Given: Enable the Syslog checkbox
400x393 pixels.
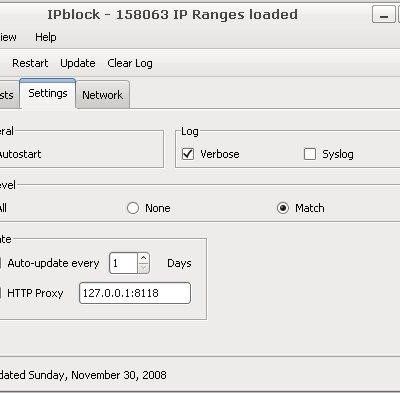Looking at the screenshot, I should (310, 154).
